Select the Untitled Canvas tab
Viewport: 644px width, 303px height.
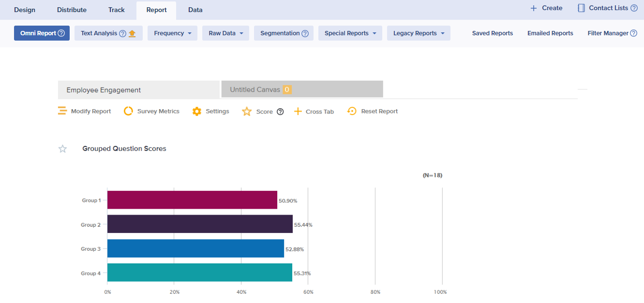click(x=302, y=89)
